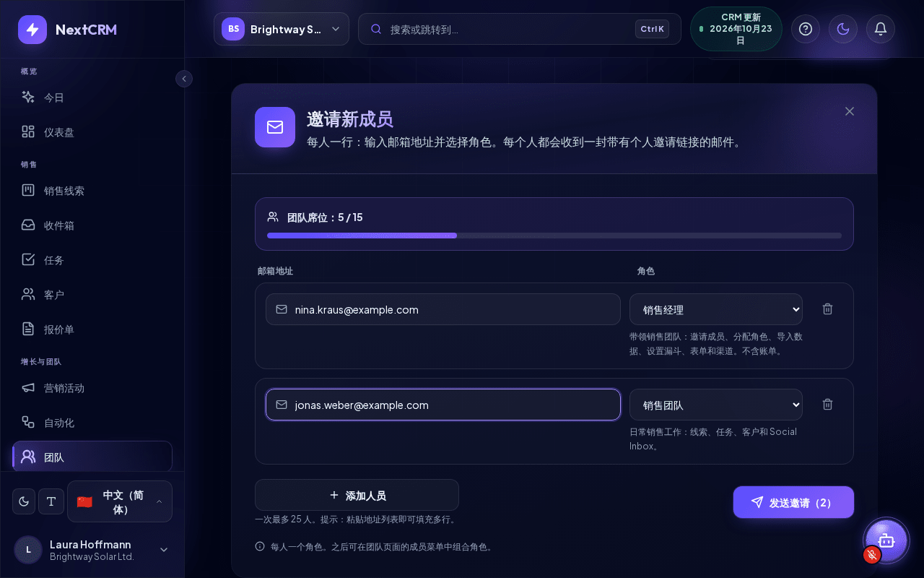Open notifications bell icon
Screen dimensions: 924x578
pos(881,29)
